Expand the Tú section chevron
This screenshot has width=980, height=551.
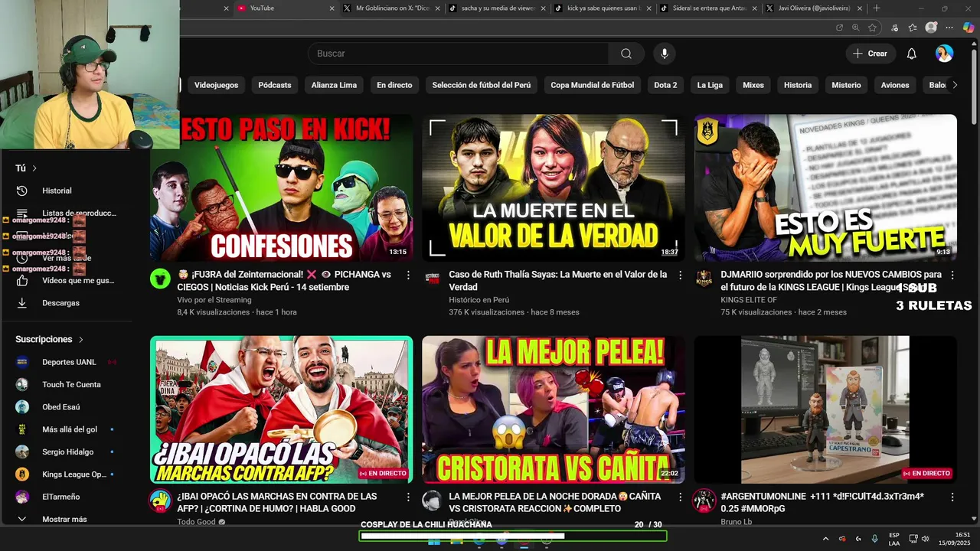point(34,168)
